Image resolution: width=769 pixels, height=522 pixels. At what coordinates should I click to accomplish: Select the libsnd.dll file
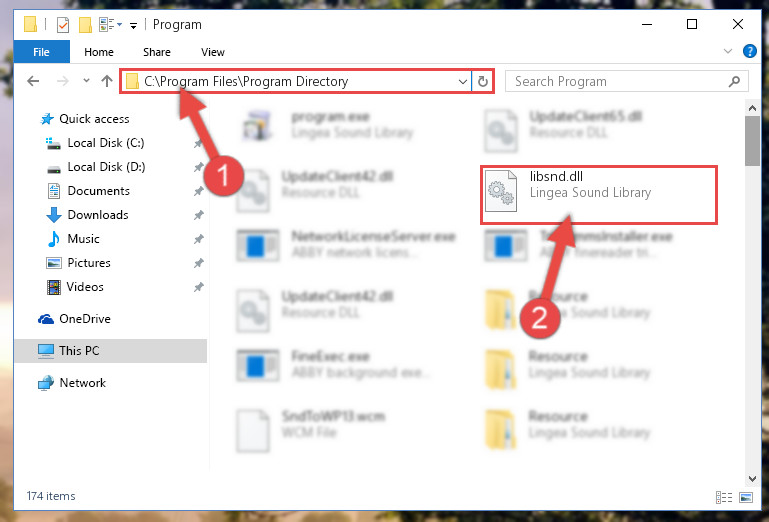pyautogui.click(x=599, y=195)
